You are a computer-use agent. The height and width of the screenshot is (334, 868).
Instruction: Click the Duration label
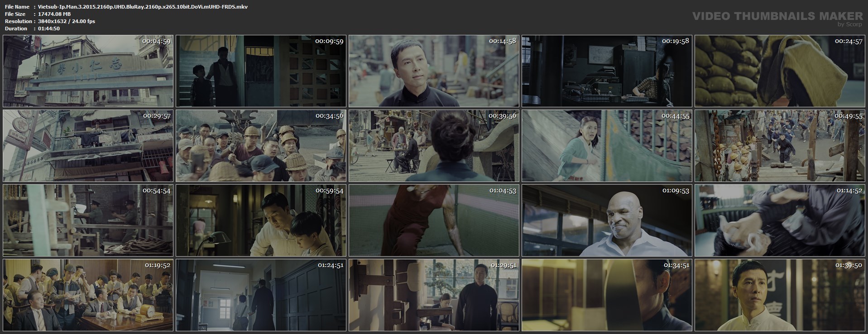click(x=16, y=29)
